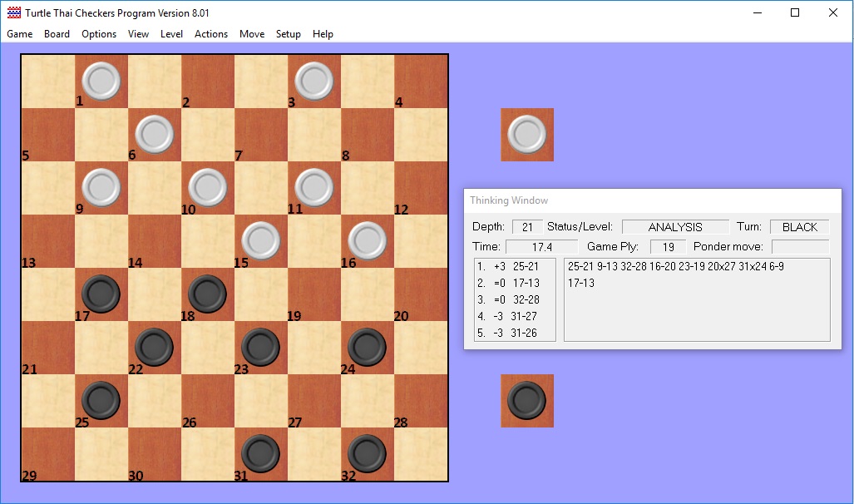This screenshot has width=854, height=504.
Task: Click the Turtle Checkers icon in the title bar
Action: tap(14, 13)
